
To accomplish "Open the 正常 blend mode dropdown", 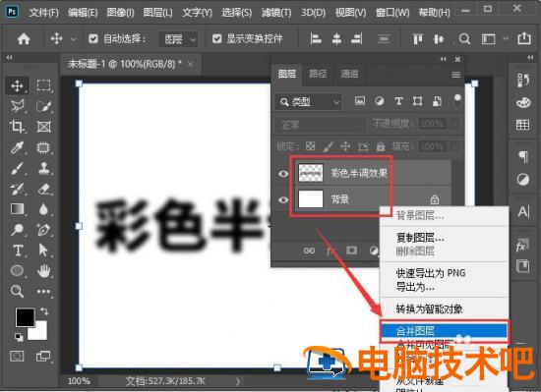I will click(x=320, y=125).
